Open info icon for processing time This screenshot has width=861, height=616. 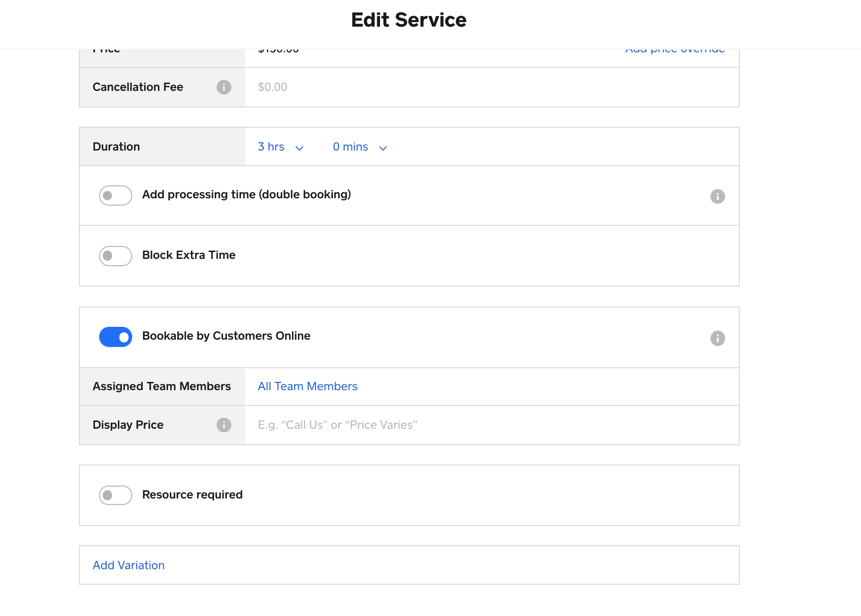point(717,196)
